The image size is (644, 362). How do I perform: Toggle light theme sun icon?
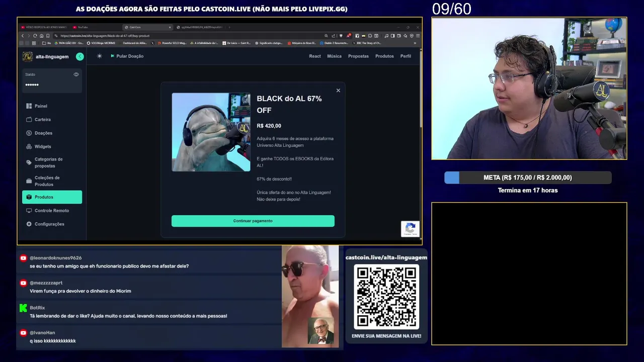tap(99, 56)
